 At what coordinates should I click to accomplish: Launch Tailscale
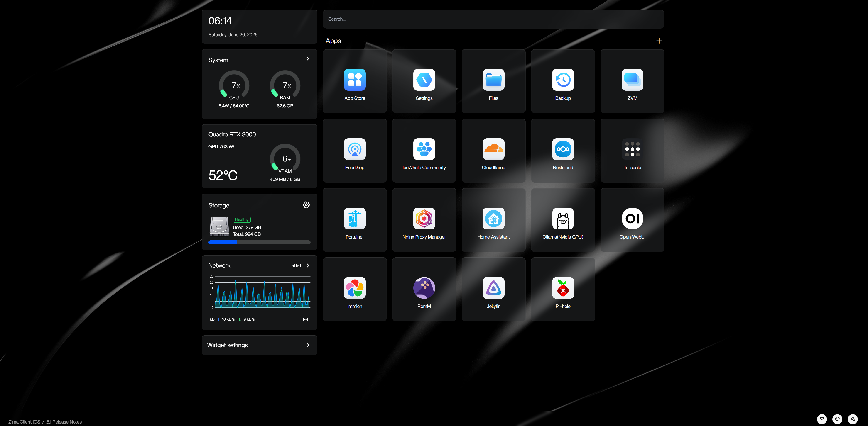[632, 150]
